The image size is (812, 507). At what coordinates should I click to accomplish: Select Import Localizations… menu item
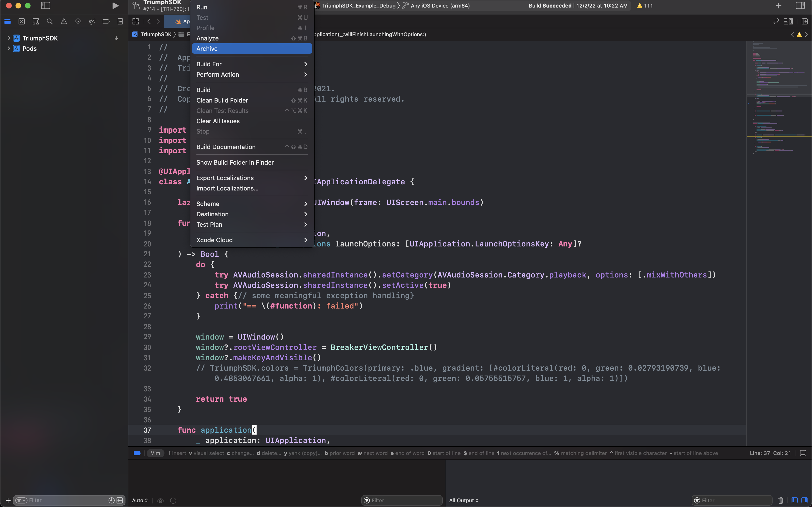(252, 188)
